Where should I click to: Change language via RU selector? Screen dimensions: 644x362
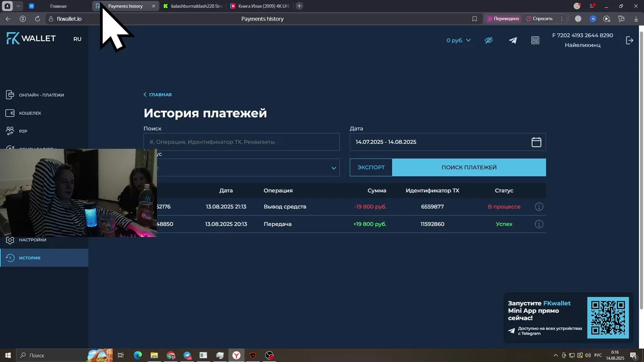click(x=77, y=39)
